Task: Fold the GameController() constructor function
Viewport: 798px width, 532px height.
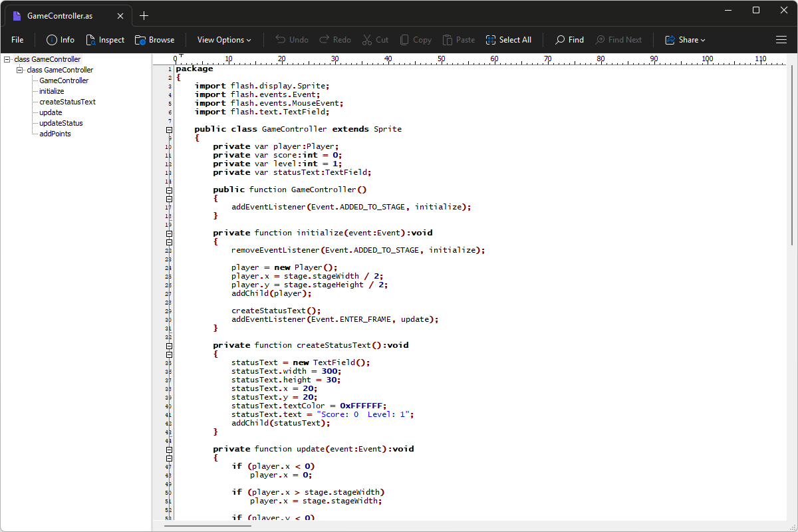Action: pos(169,190)
